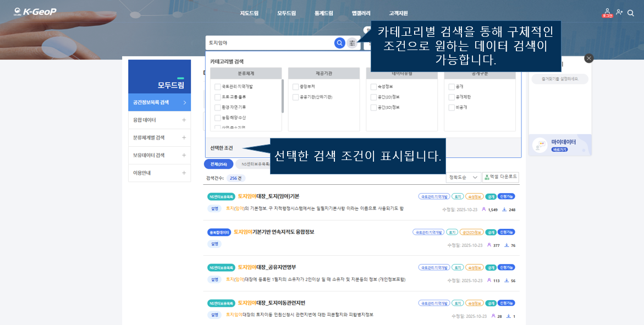This screenshot has width=644, height=325.
Task: Select the 전체(256) results tab
Action: (x=218, y=164)
